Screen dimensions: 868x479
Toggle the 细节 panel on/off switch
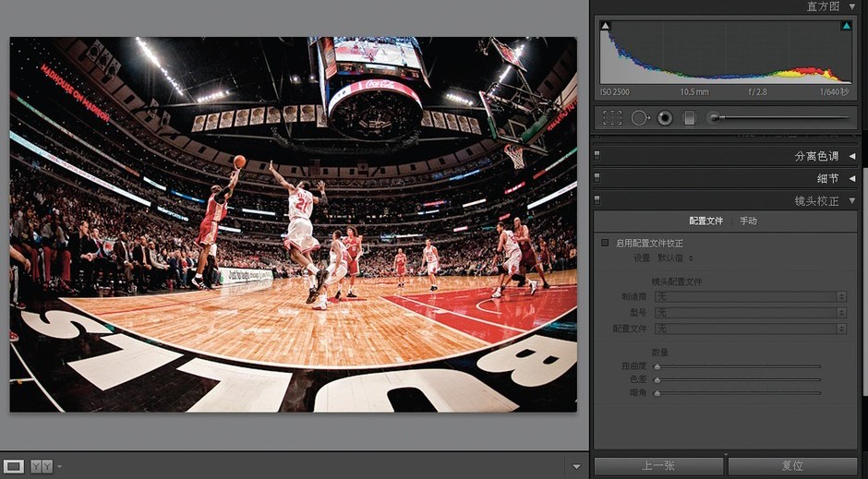pyautogui.click(x=597, y=177)
